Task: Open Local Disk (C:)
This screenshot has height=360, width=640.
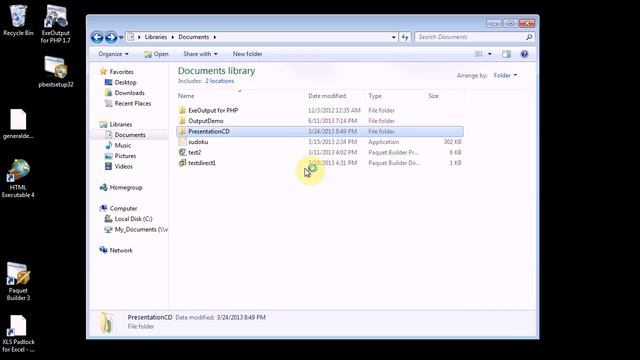Action: pyautogui.click(x=133, y=219)
